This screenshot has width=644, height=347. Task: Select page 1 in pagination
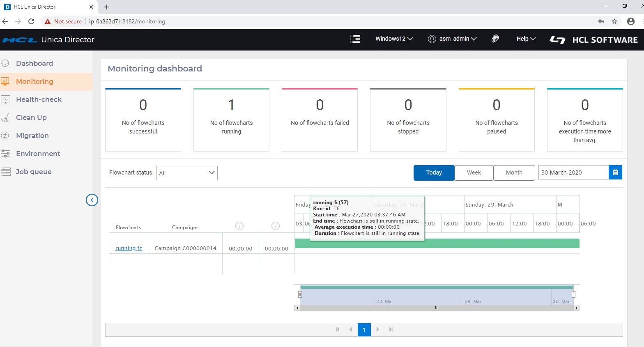coord(364,330)
